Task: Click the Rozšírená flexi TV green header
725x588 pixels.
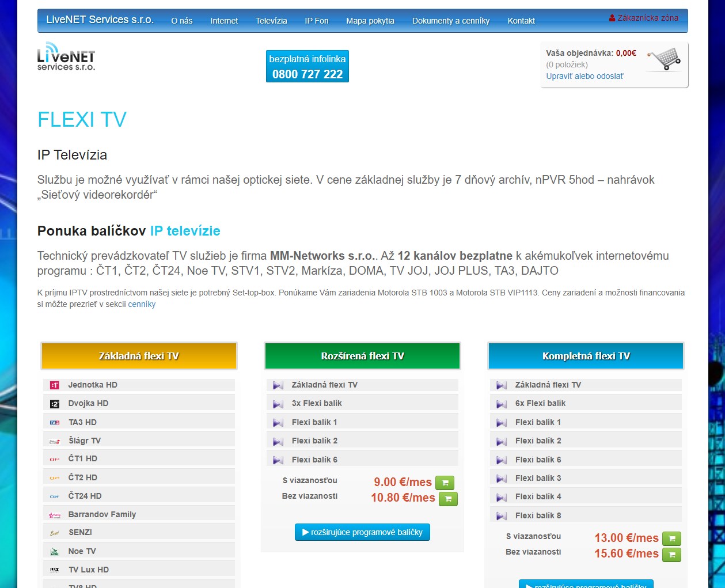Action: point(362,356)
